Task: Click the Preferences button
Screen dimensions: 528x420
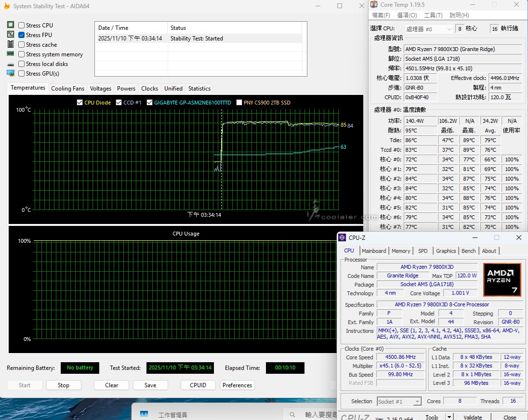Action: coord(237,385)
